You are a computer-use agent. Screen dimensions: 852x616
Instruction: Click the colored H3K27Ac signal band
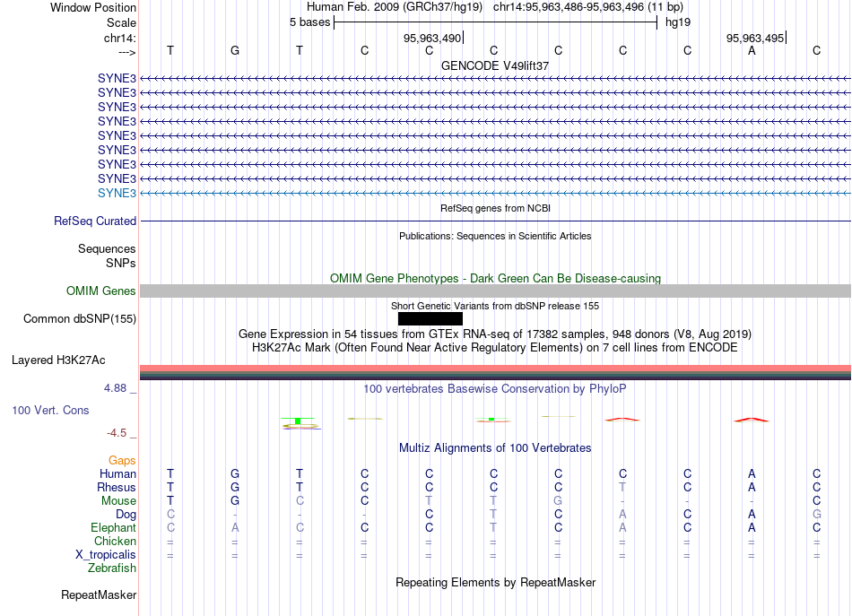(x=495, y=373)
